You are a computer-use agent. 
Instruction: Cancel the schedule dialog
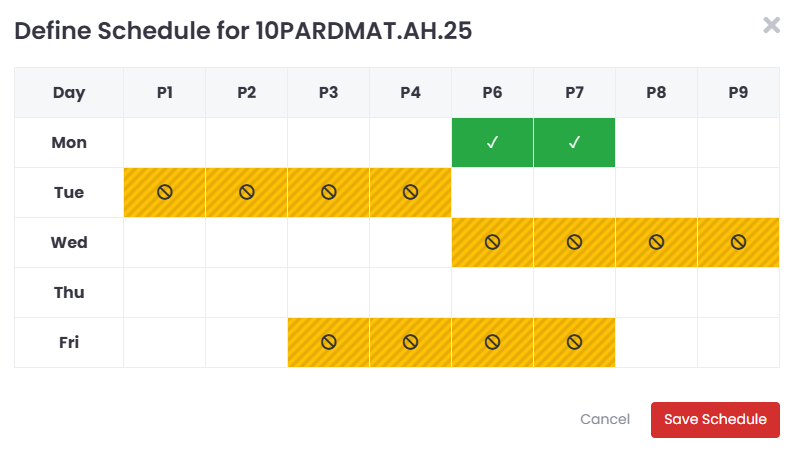[605, 420]
